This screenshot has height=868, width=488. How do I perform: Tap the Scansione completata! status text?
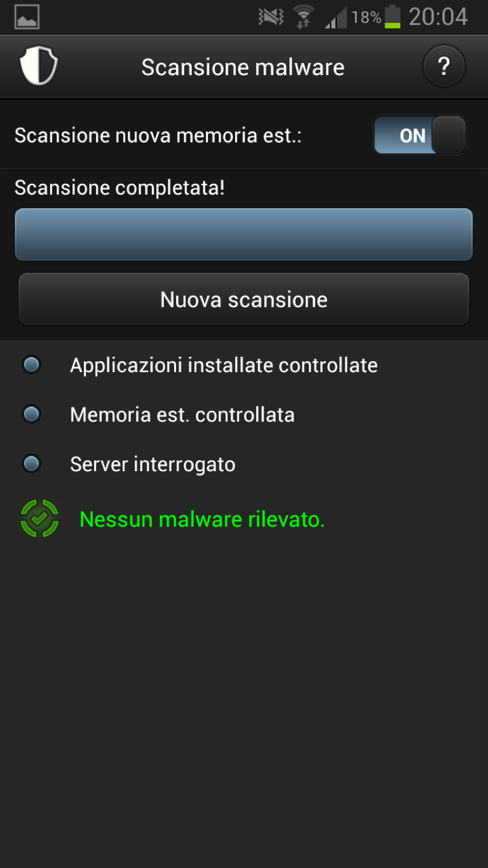click(x=119, y=188)
